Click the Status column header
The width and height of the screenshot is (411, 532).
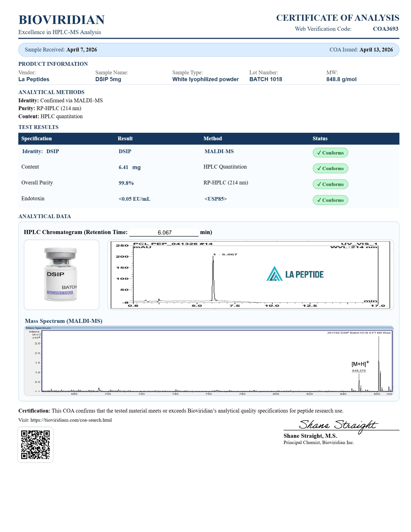(320, 138)
